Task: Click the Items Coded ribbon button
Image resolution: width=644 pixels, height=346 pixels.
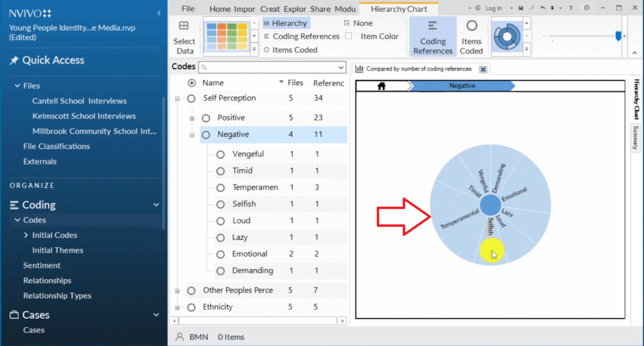Action: tap(471, 36)
